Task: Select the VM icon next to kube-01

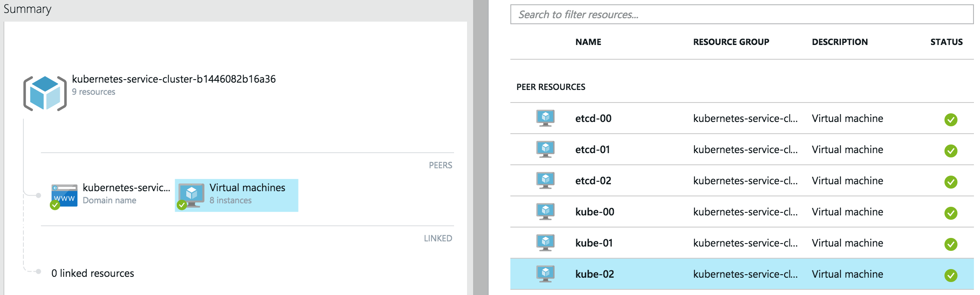Action: pyautogui.click(x=545, y=242)
